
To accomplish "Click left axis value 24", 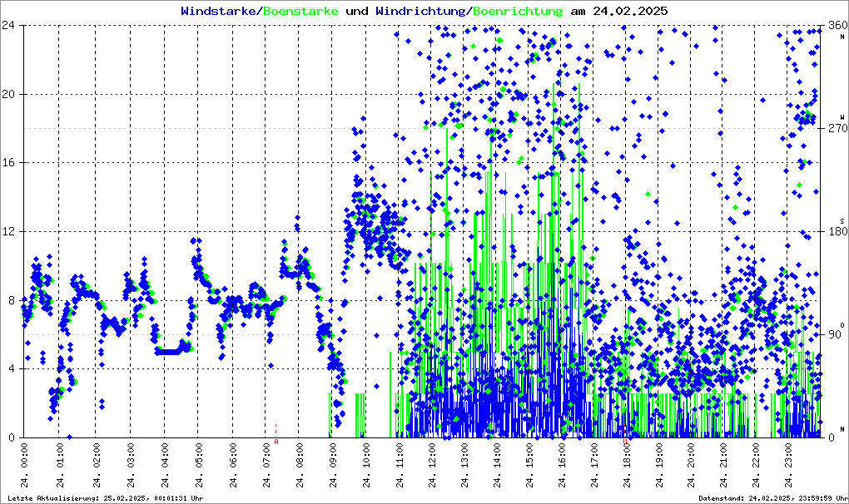I will pos(8,25).
